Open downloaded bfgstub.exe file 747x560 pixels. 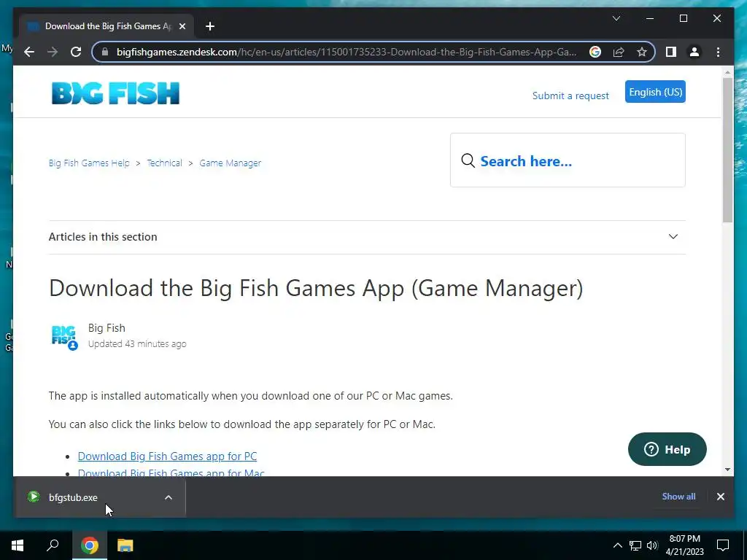pyautogui.click(x=73, y=497)
